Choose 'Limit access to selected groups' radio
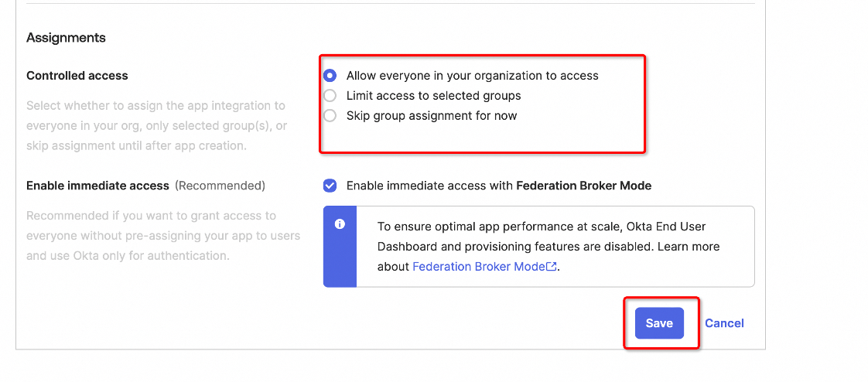Viewport: 868px width, 382px height. tap(330, 96)
